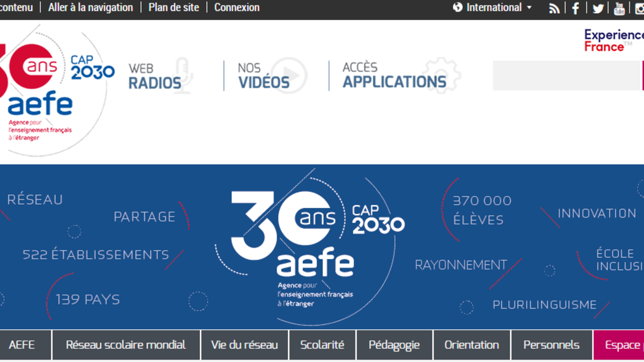Click the Twitter bird icon

click(597, 8)
